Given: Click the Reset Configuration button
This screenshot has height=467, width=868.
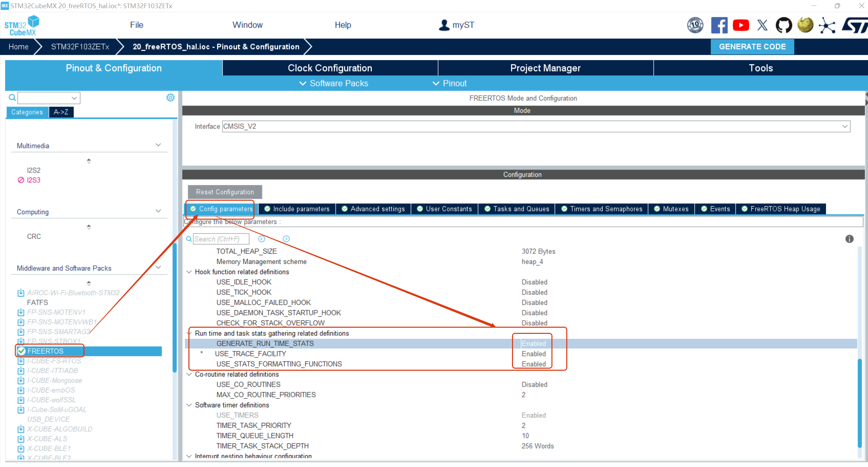Looking at the screenshot, I should point(225,192).
